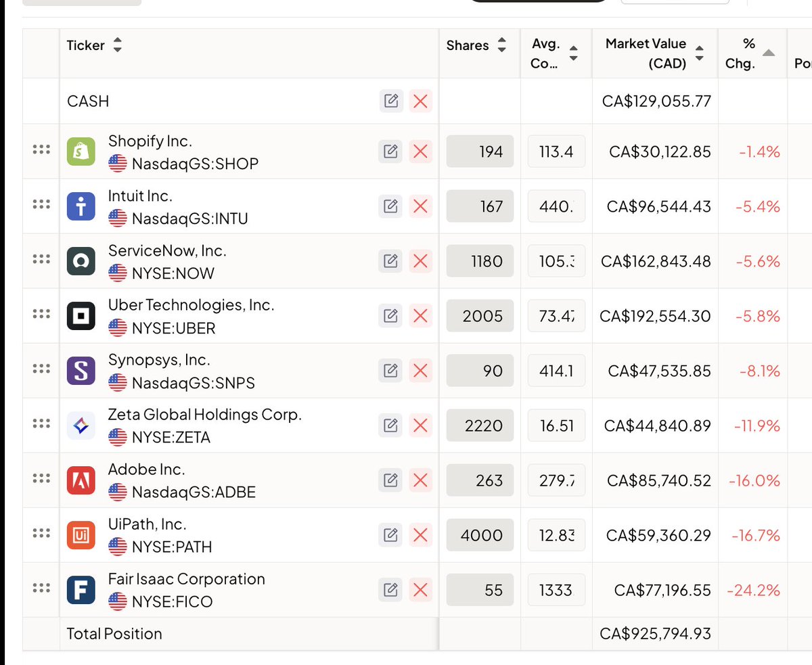This screenshot has height=665, width=812.
Task: Edit the Zeta Global holding
Action: [390, 426]
